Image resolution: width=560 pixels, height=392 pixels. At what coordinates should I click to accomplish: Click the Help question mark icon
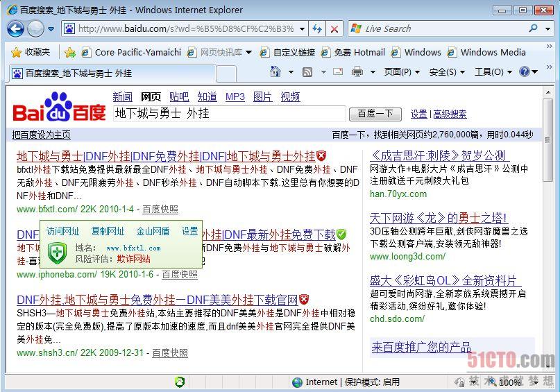525,71
